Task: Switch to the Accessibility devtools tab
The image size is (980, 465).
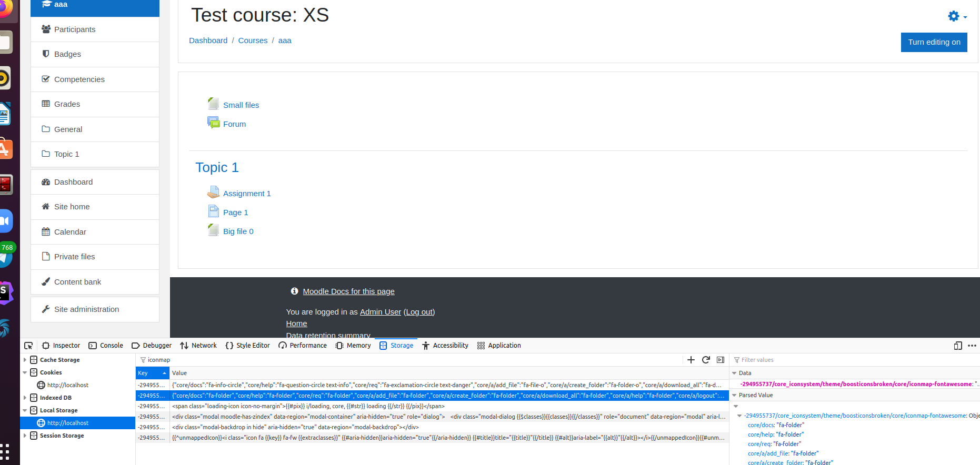Action: coord(445,346)
